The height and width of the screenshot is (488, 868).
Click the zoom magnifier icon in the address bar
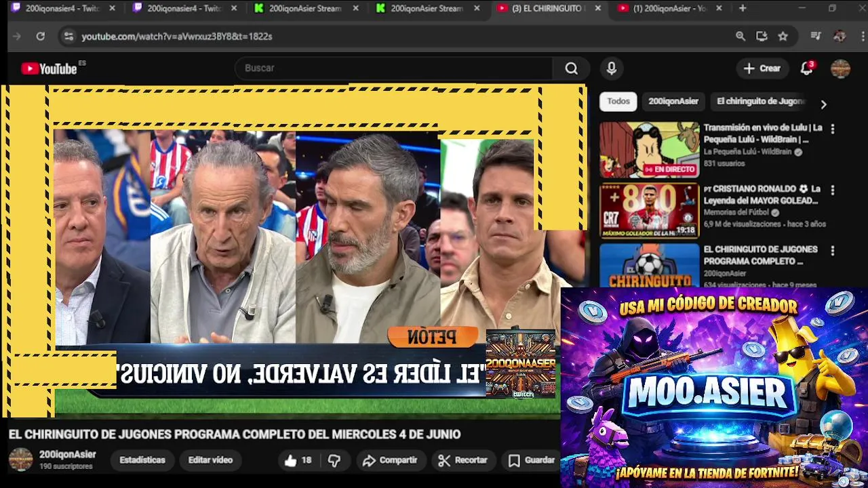[741, 36]
